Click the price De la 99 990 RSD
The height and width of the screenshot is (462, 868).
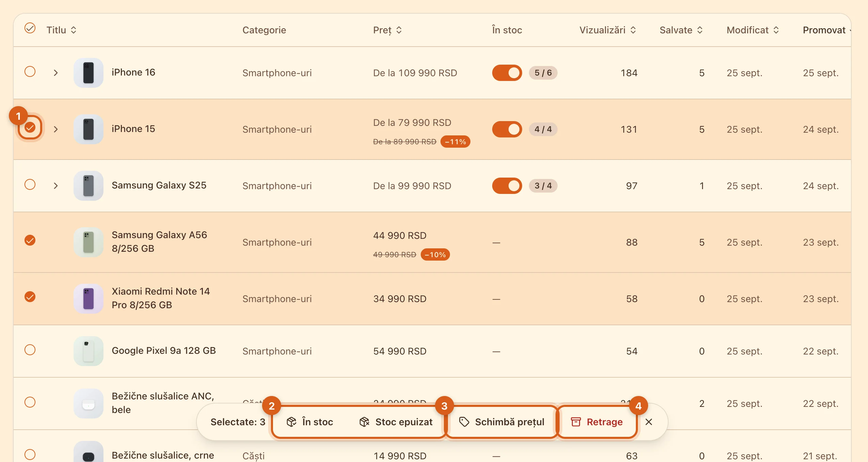point(412,186)
